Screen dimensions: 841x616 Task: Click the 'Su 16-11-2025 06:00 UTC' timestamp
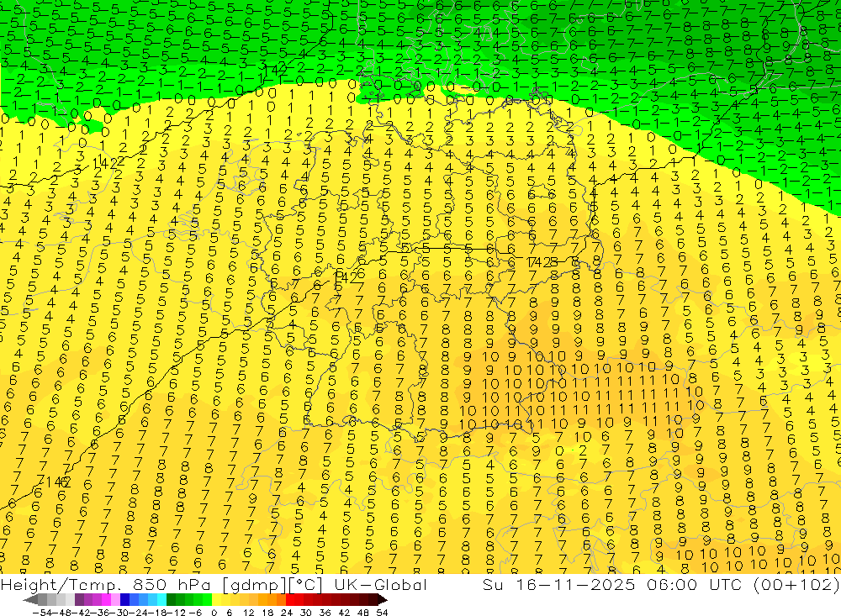pos(615,584)
